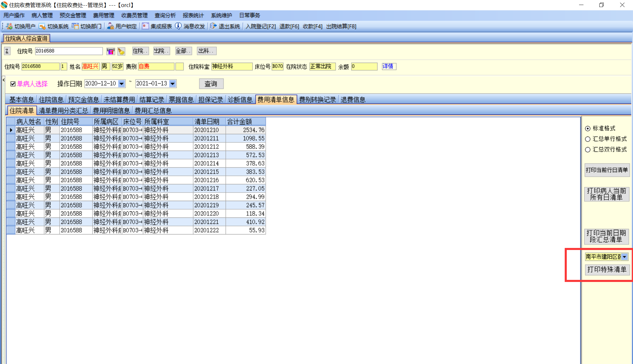Select the 汇总单行格式 radio option
The image size is (633, 364).
coord(588,139)
